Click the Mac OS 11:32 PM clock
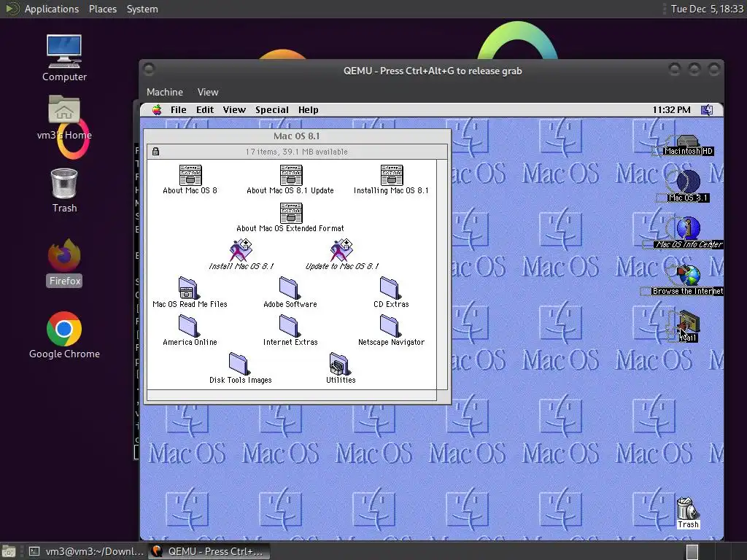Image resolution: width=747 pixels, height=560 pixels. [x=671, y=110]
